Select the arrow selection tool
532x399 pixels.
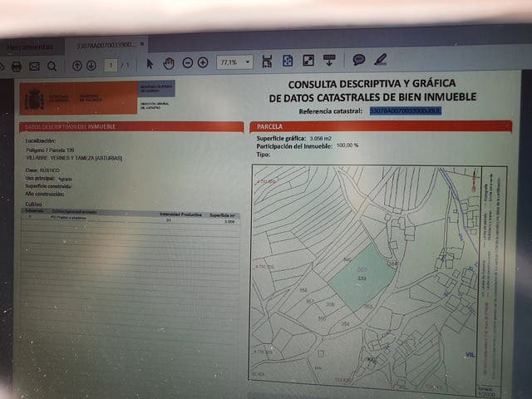[x=150, y=63]
